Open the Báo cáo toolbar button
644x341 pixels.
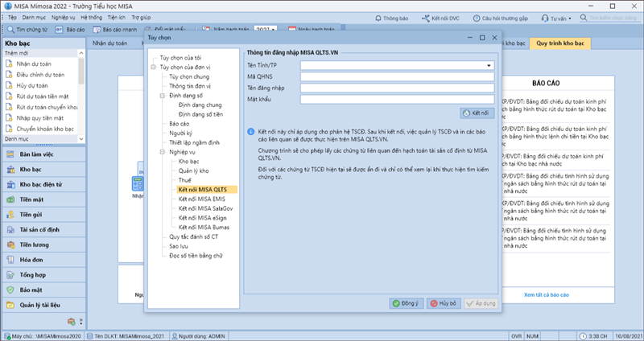tap(70, 30)
